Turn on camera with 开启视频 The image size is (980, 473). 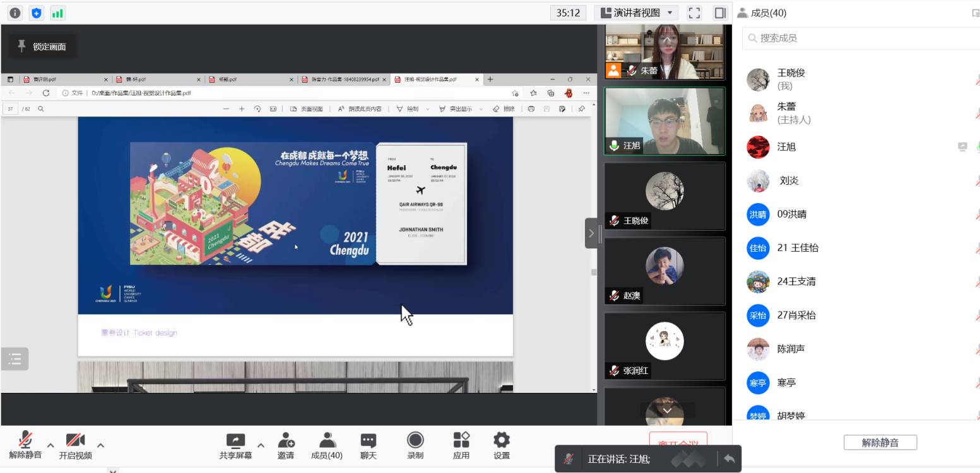75,445
